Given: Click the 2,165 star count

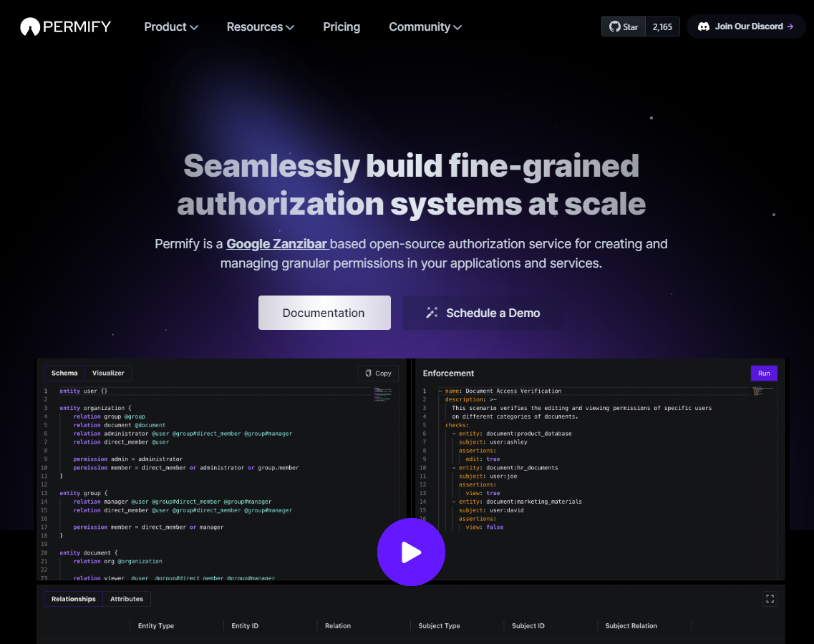Looking at the screenshot, I should pyautogui.click(x=662, y=26).
